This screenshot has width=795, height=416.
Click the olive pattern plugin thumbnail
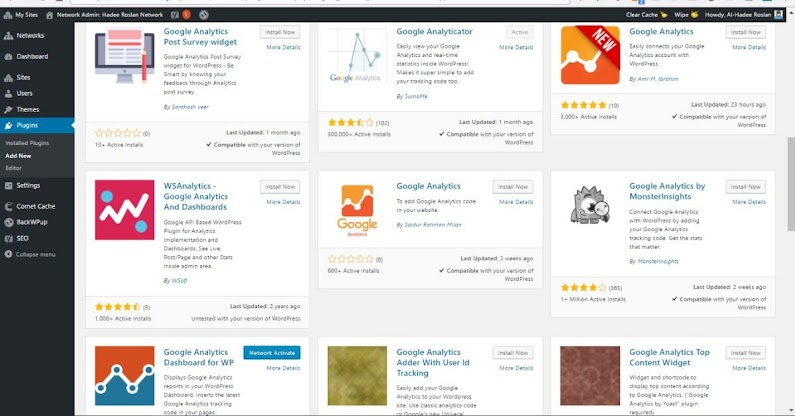coord(357,375)
